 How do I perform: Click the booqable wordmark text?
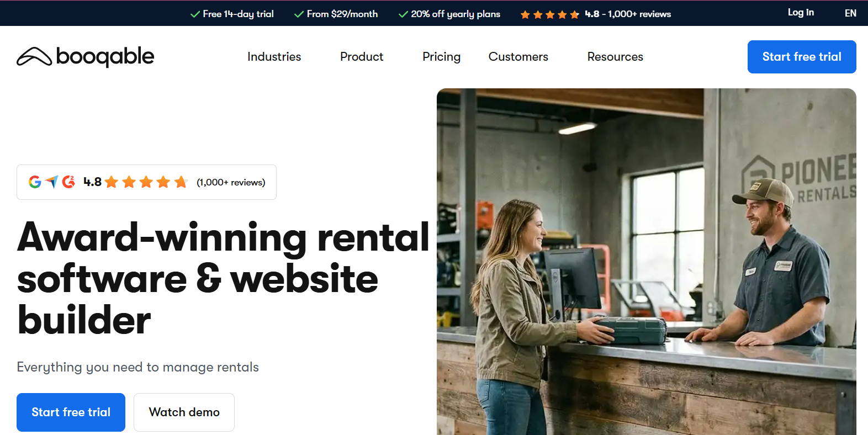click(x=105, y=56)
